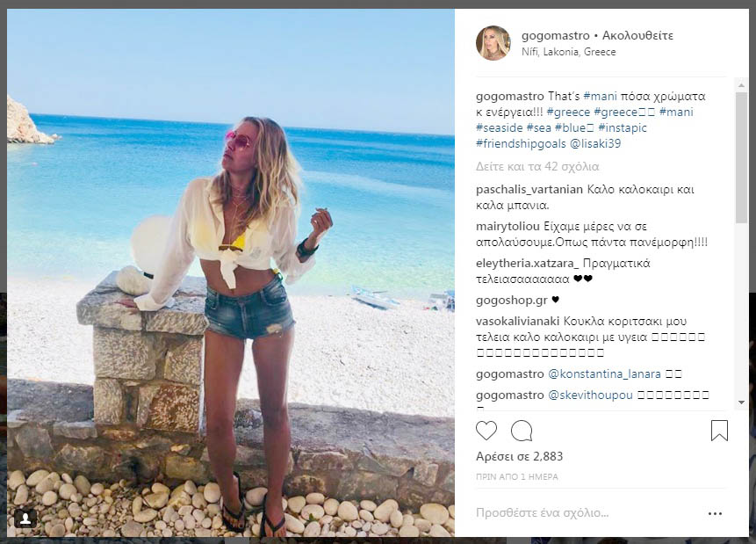Click the comments scrollbar thumb
Screen dimensions: 756x544
pos(741,158)
